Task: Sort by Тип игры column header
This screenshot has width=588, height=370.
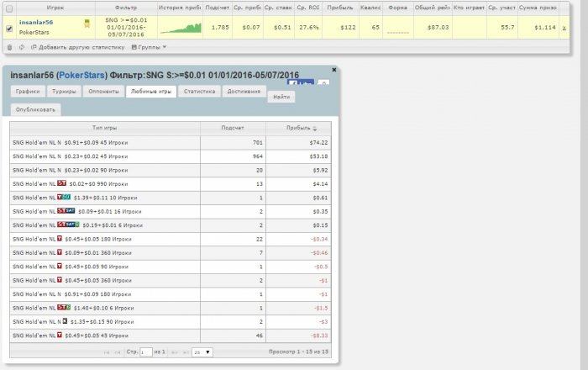Action: coord(105,128)
